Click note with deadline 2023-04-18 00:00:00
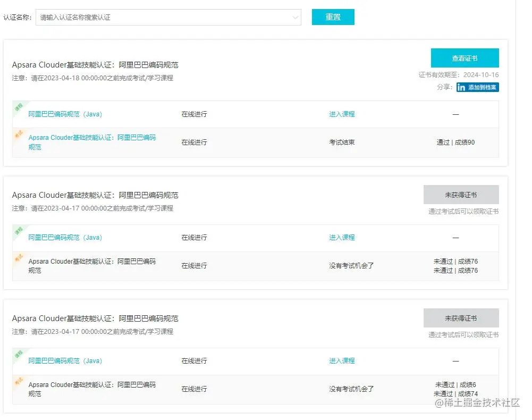Viewport: 532px width, 420px height. [92, 78]
